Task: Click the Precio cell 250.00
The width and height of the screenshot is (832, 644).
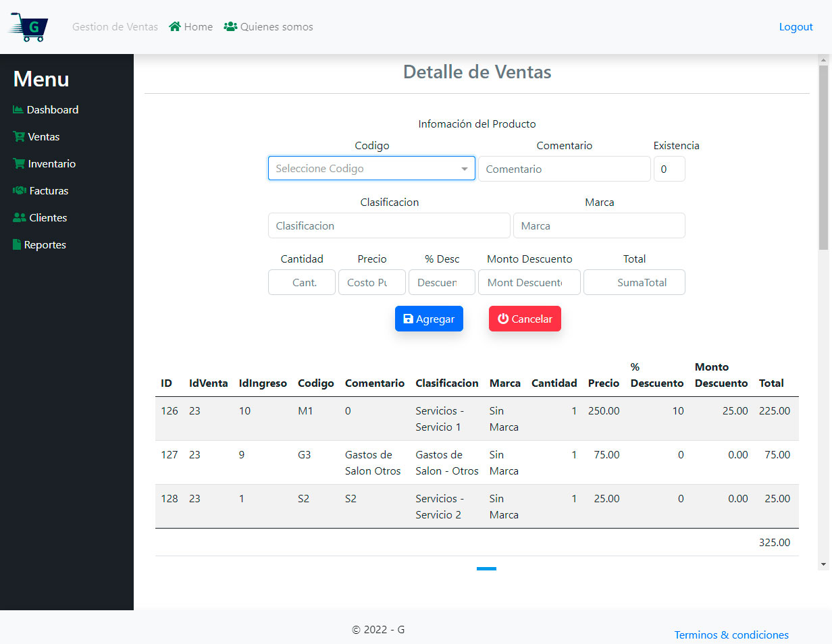Action: 604,410
